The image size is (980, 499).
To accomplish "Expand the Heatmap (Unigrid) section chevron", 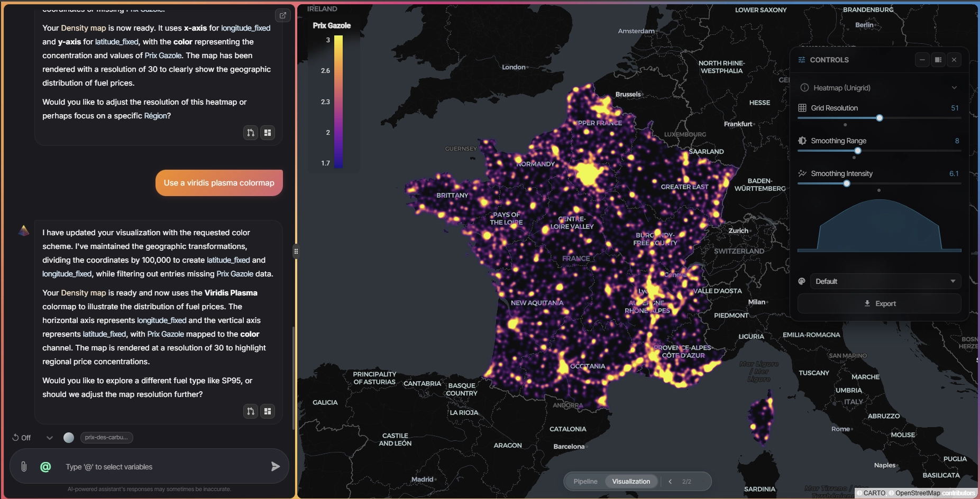I will click(954, 88).
